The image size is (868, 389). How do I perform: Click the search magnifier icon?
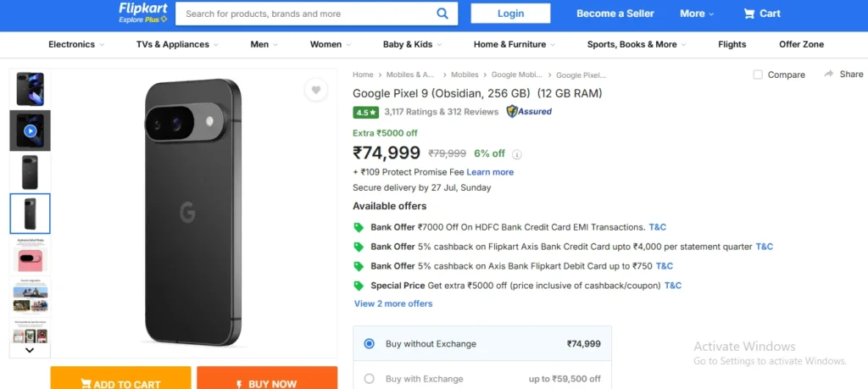click(x=442, y=14)
